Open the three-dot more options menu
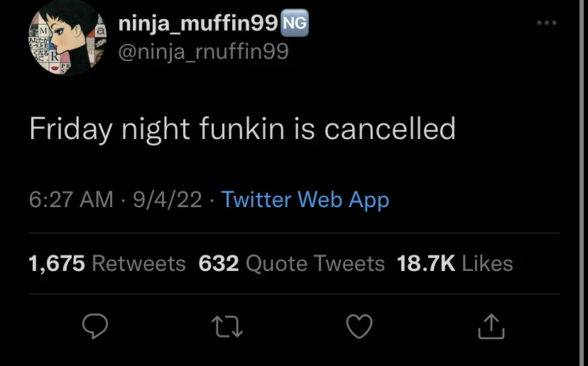The height and width of the screenshot is (366, 588). tap(546, 23)
